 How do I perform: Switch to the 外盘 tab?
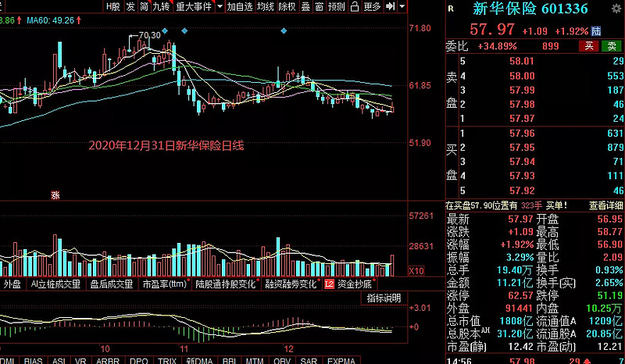[x=12, y=284]
